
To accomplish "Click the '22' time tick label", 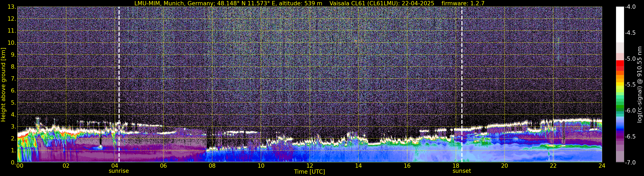I will pyautogui.click(x=553, y=166).
